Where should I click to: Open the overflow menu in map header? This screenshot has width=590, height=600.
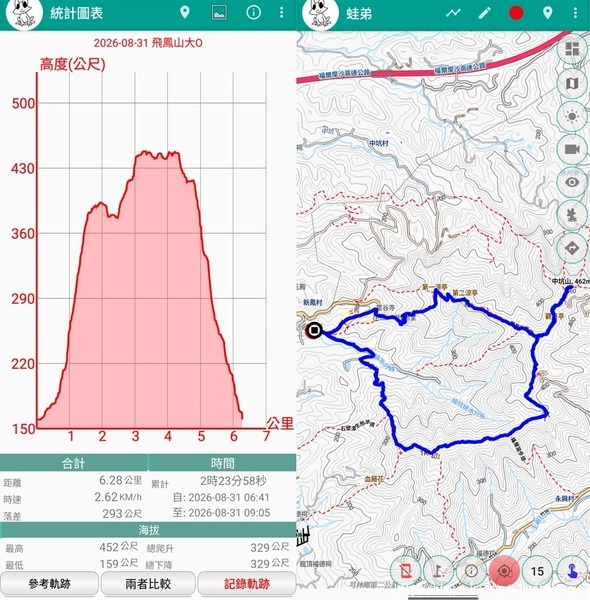coord(575,13)
